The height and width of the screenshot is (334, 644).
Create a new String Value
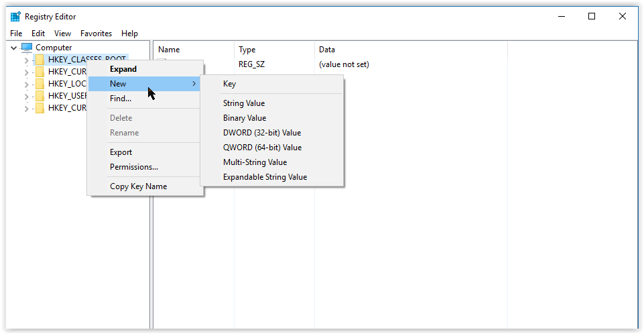pos(272,103)
